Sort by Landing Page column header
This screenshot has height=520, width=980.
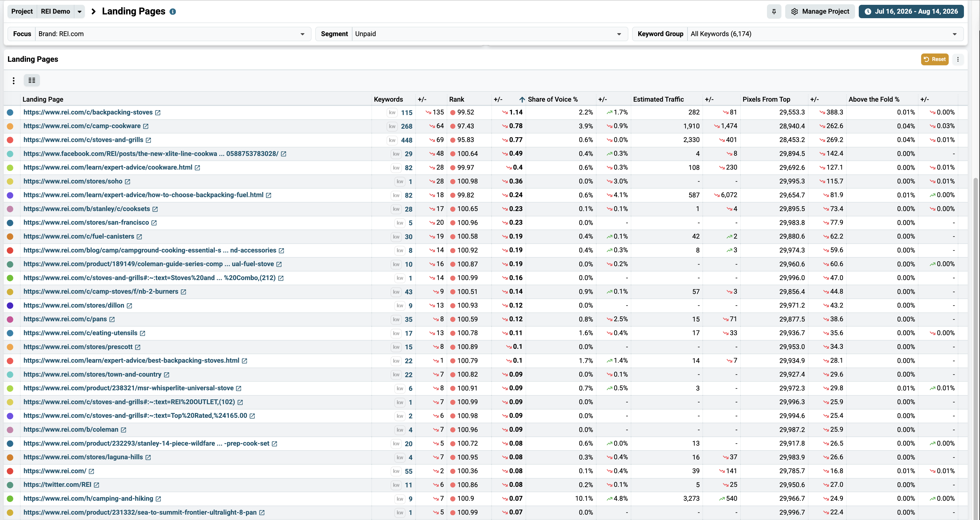[x=43, y=99]
